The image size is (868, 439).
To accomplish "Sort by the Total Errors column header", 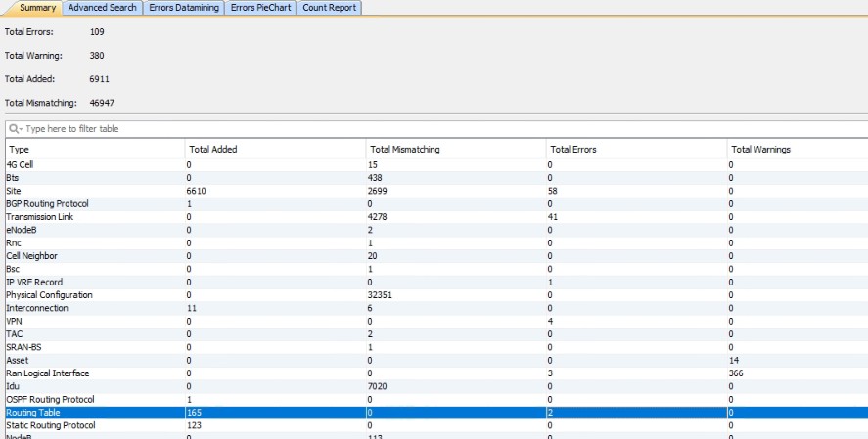I will [635, 150].
